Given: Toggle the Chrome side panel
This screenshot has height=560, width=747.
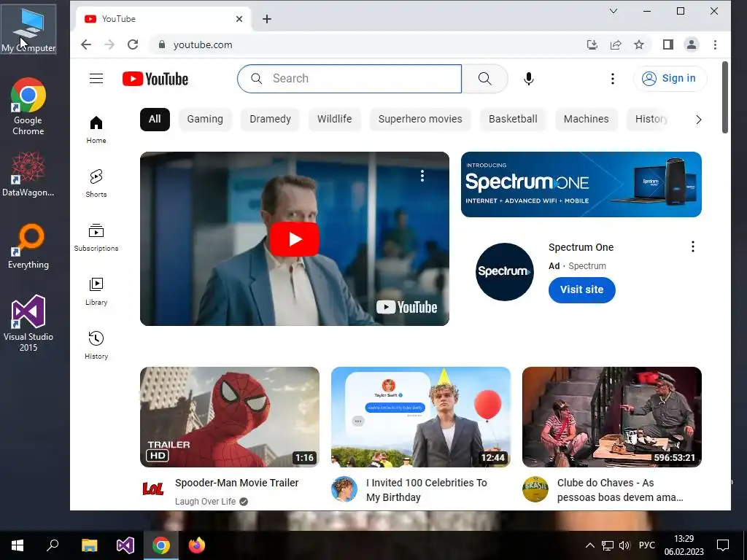Looking at the screenshot, I should [668, 44].
